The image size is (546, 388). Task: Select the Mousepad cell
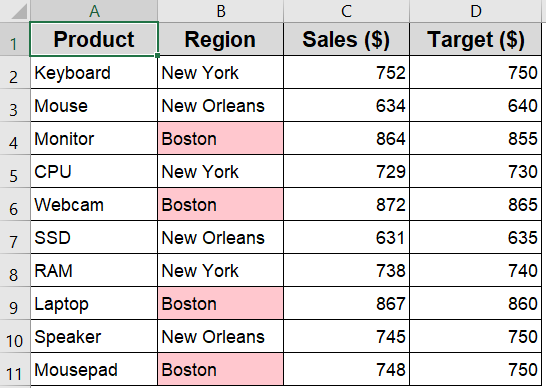point(94,370)
